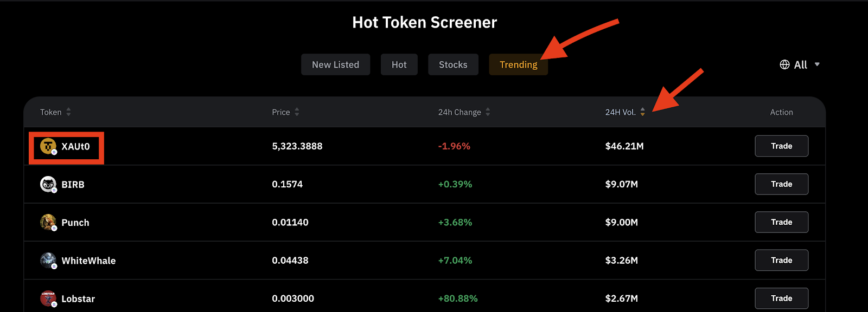Sort by 24H Vol. arrows

click(642, 112)
